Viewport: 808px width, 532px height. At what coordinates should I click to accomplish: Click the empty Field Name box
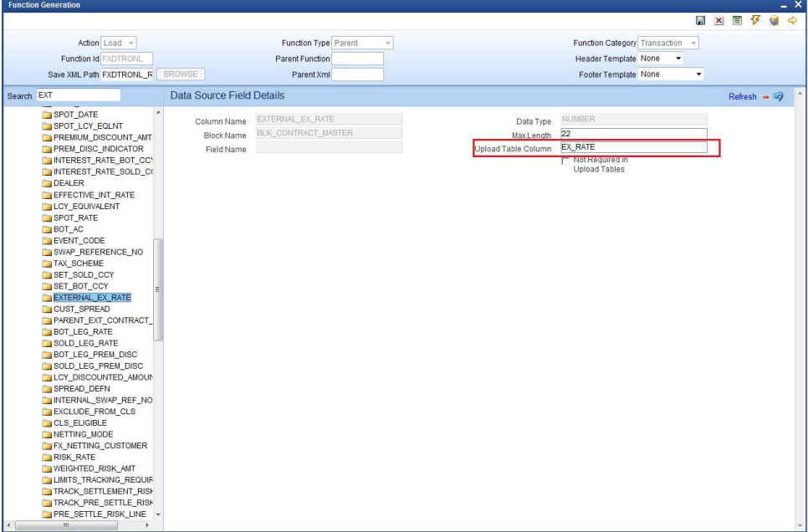[329, 147]
